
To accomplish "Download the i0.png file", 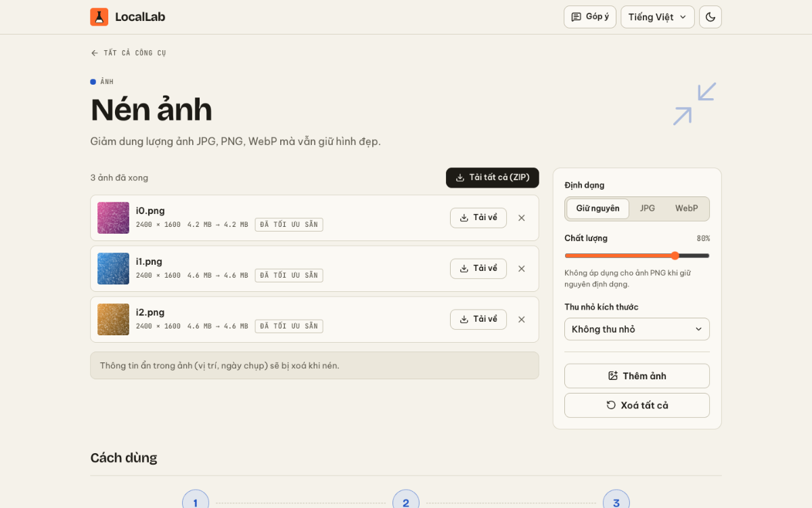I will point(478,218).
